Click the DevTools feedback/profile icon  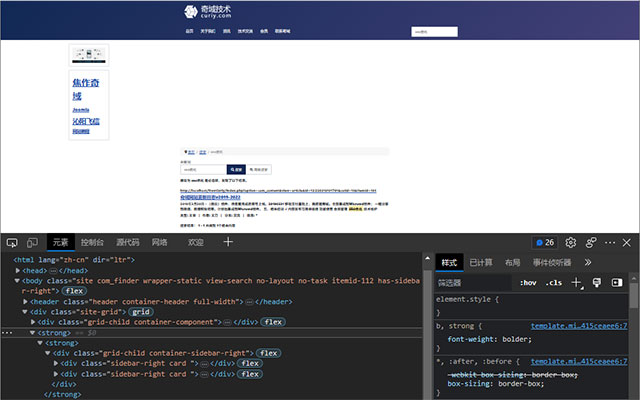[591, 242]
